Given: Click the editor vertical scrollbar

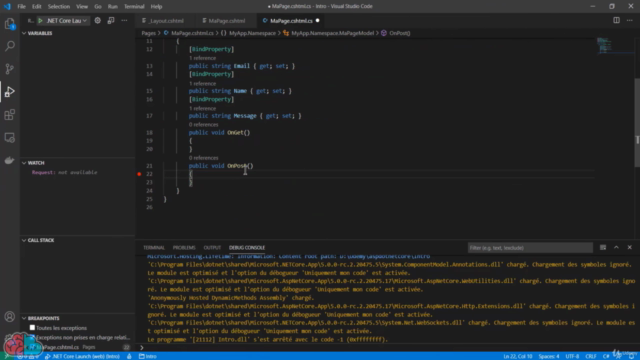Looking at the screenshot, I should point(637,122).
